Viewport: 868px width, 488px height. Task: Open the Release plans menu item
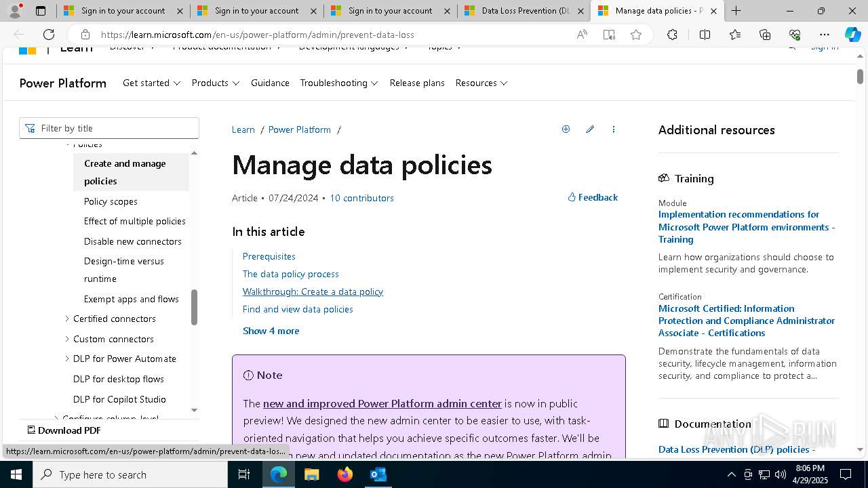click(417, 83)
